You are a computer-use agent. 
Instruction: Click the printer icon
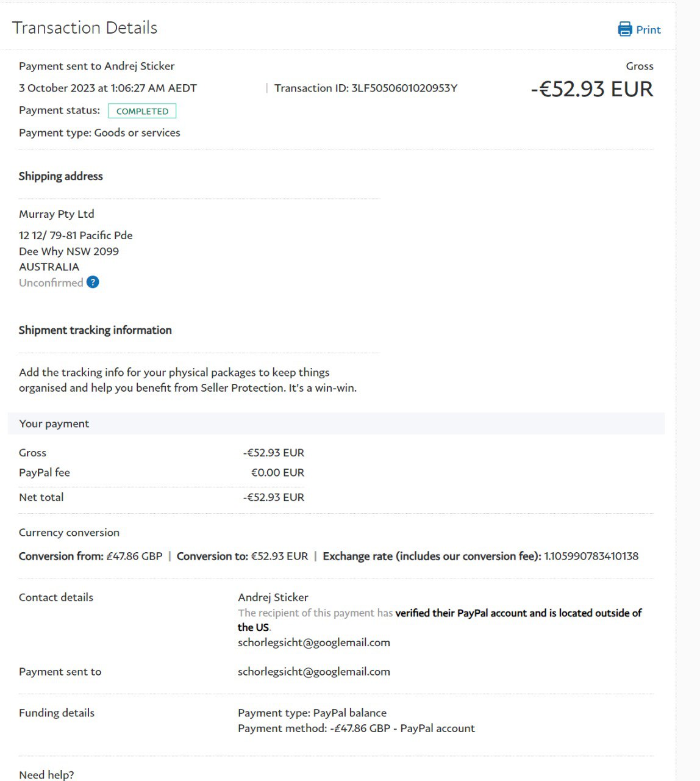pos(625,29)
